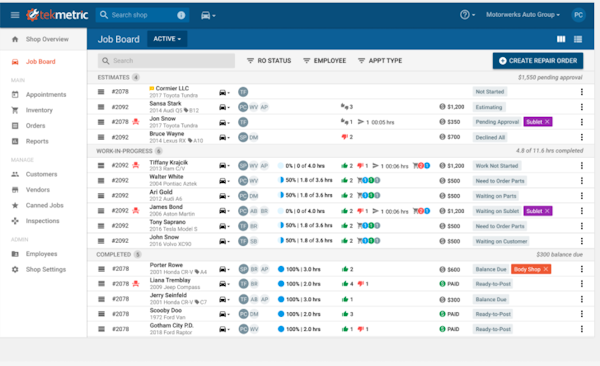
Task: Click the Shop Overview home icon
Action: point(15,39)
